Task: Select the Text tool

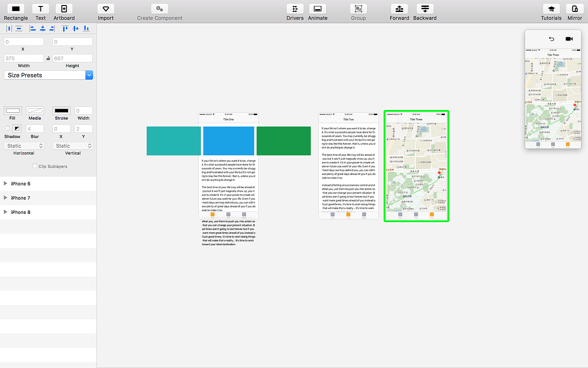Action: click(x=40, y=9)
